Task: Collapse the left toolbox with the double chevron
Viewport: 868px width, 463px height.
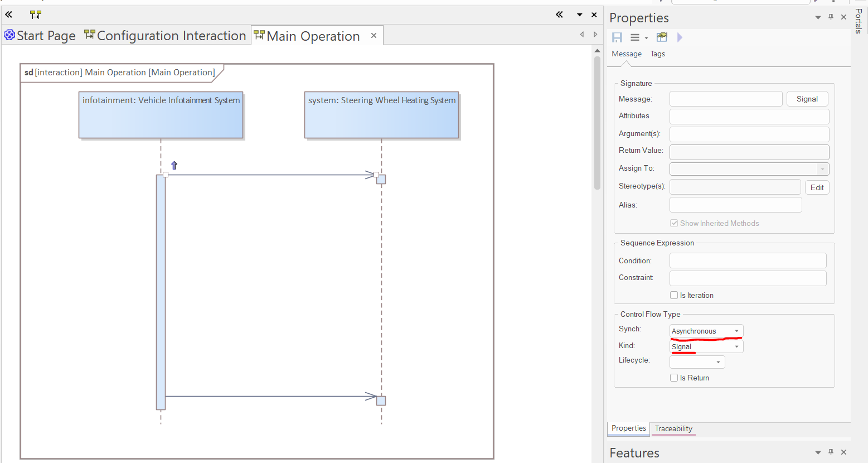Action: click(9, 15)
